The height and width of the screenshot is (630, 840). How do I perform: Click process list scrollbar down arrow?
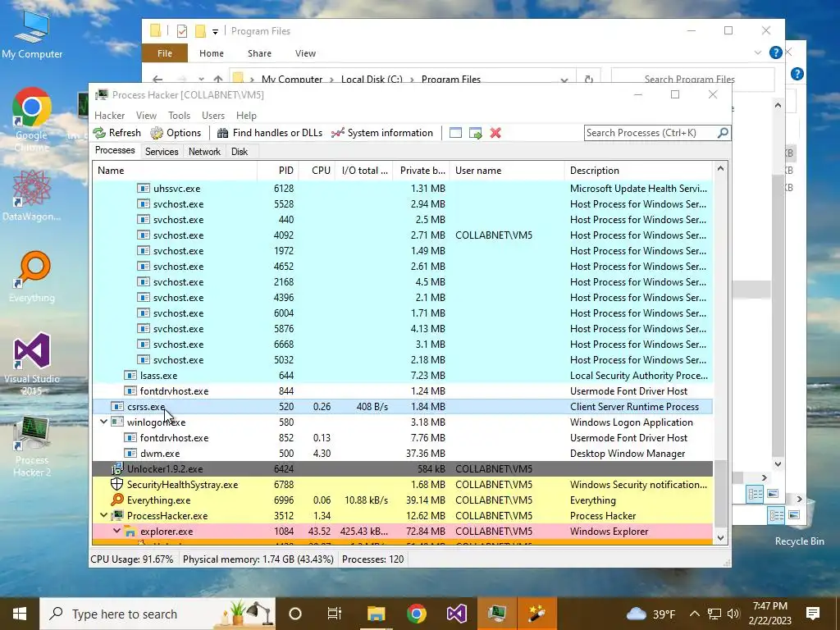(720, 538)
